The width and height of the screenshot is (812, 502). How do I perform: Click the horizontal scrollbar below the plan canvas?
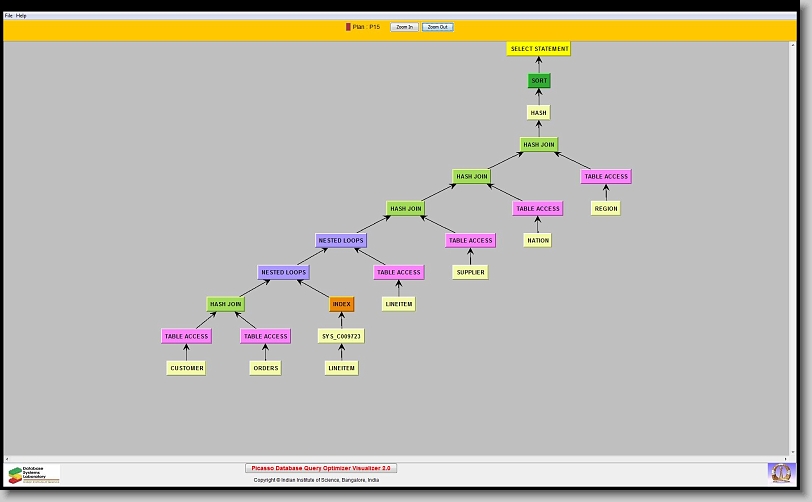click(400, 458)
